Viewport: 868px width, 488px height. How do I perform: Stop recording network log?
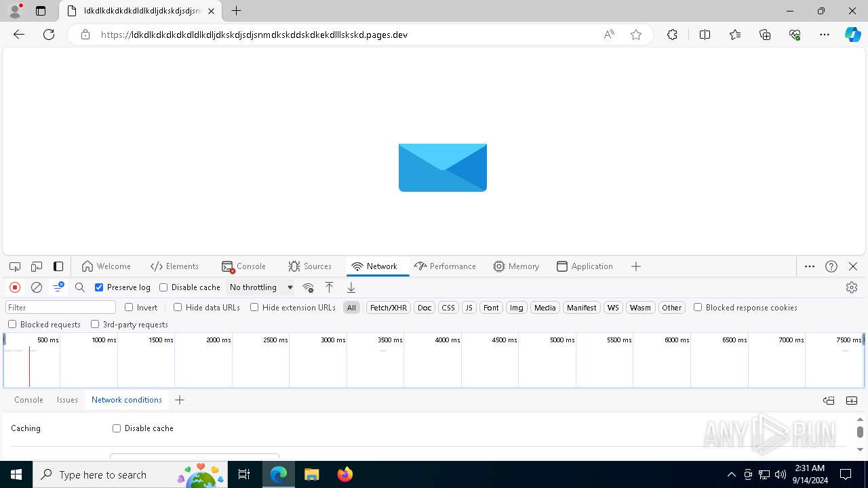pos(15,287)
